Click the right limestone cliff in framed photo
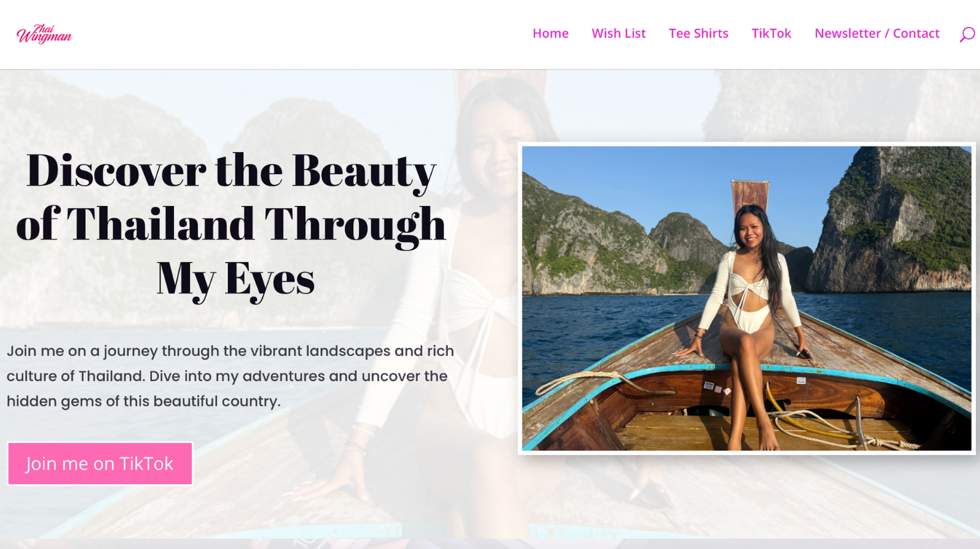This screenshot has height=549, width=980. tap(891, 221)
